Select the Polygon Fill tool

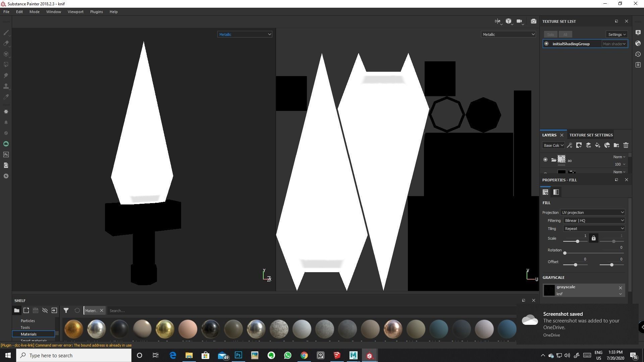coord(6,64)
